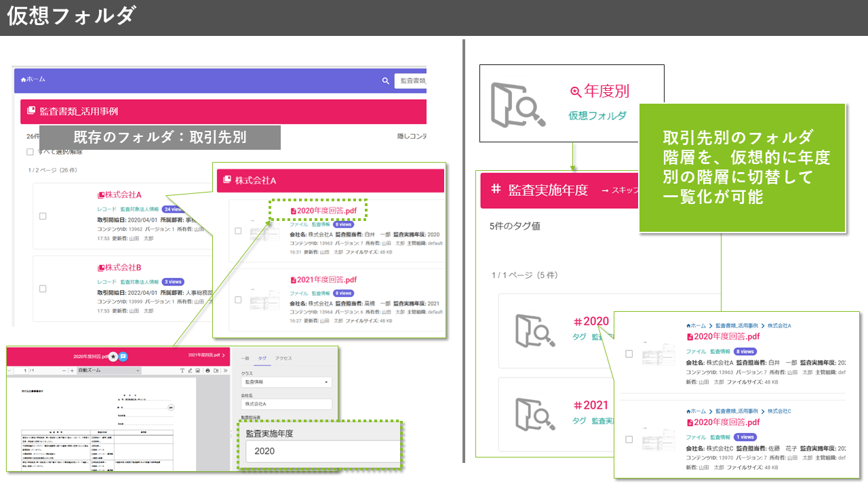Image resolution: width=868 pixels, height=488 pixels.
Task: Tick the checkbox for the 株式会社A result file
Action: (x=629, y=354)
